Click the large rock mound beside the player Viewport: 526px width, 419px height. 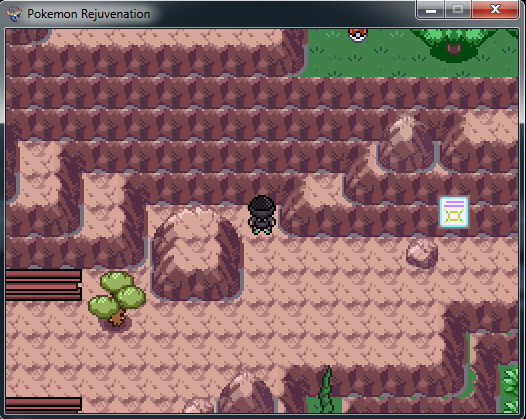coord(197,254)
